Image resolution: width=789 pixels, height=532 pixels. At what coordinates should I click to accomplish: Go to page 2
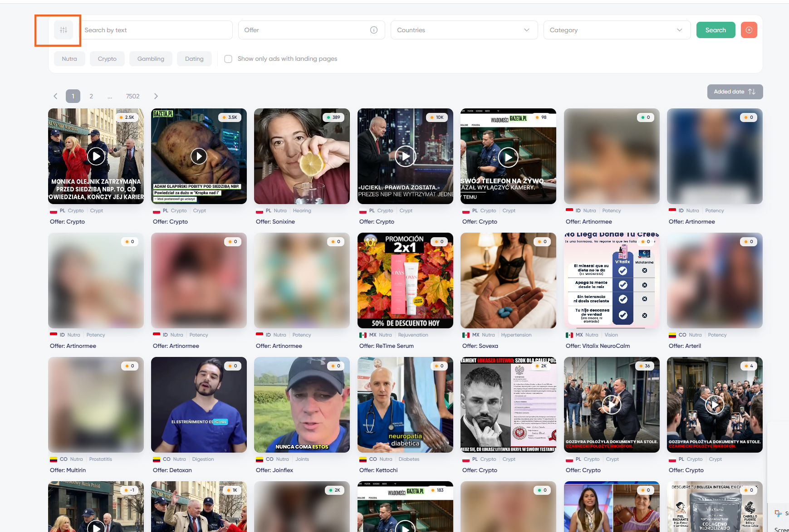pyautogui.click(x=91, y=96)
